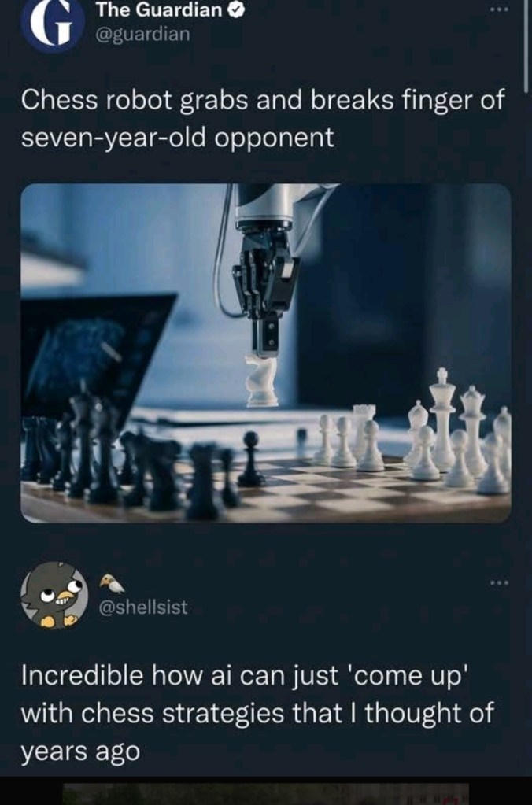Click the black pawn on the board

tap(251, 459)
